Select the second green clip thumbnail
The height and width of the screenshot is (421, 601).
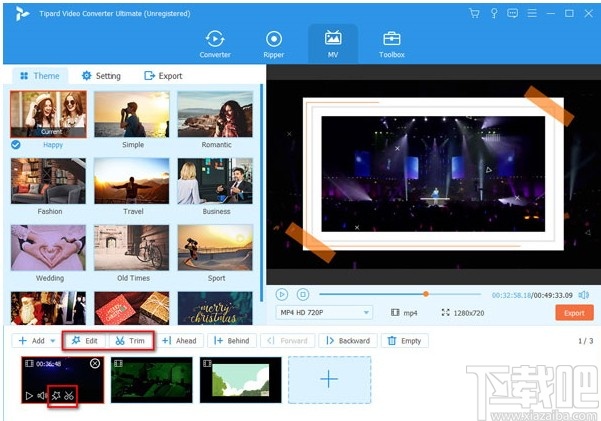coord(152,380)
